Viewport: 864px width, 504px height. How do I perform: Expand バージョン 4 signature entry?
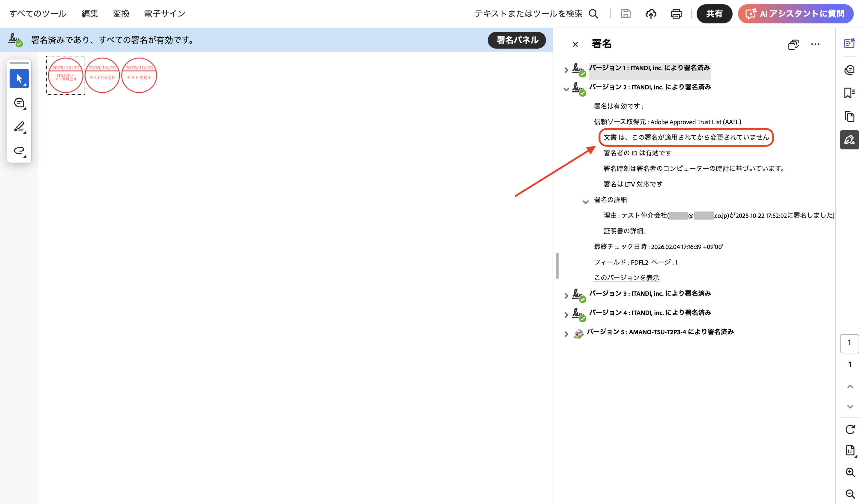click(566, 315)
